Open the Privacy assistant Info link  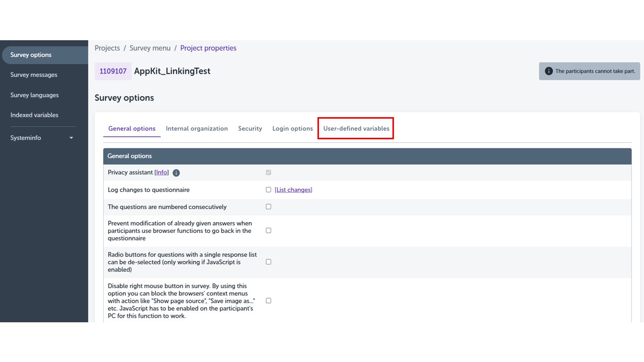pyautogui.click(x=162, y=172)
